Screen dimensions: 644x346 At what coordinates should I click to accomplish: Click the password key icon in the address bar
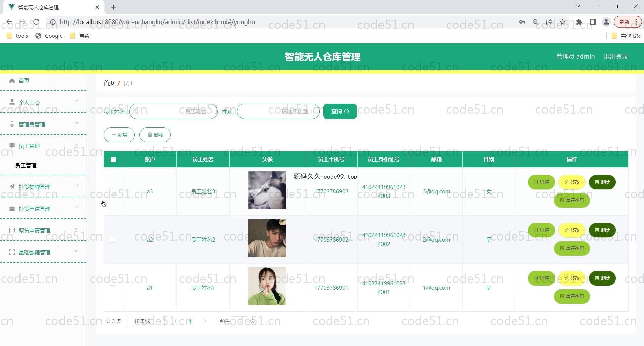click(x=522, y=22)
